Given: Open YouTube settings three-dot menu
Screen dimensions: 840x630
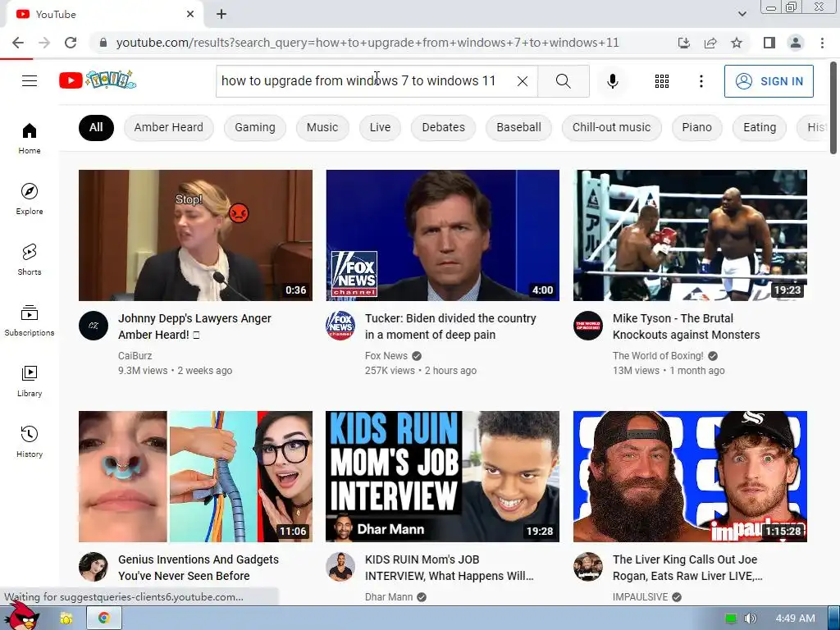Looking at the screenshot, I should pyautogui.click(x=701, y=81).
